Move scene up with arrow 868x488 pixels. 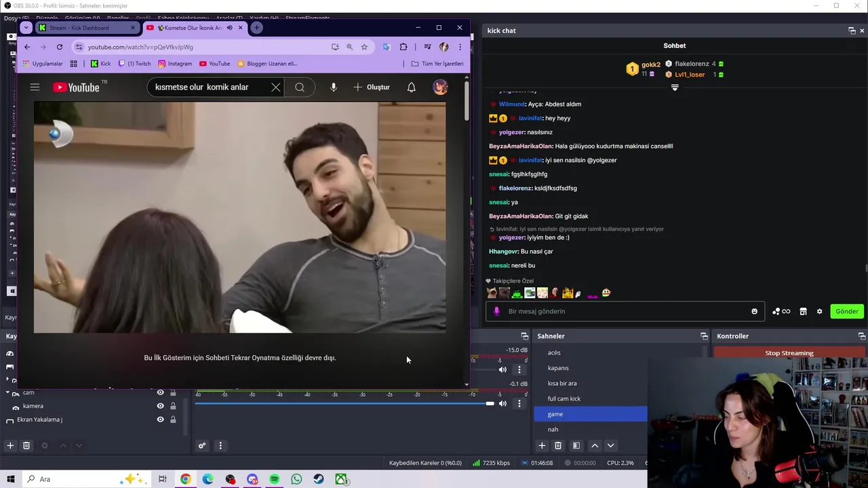point(595,445)
